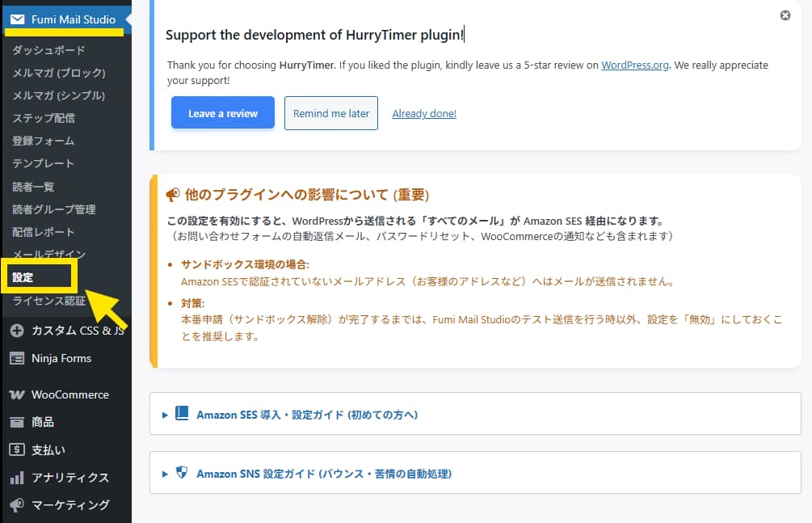Click the Ninja Forms sidebar icon

pos(17,358)
